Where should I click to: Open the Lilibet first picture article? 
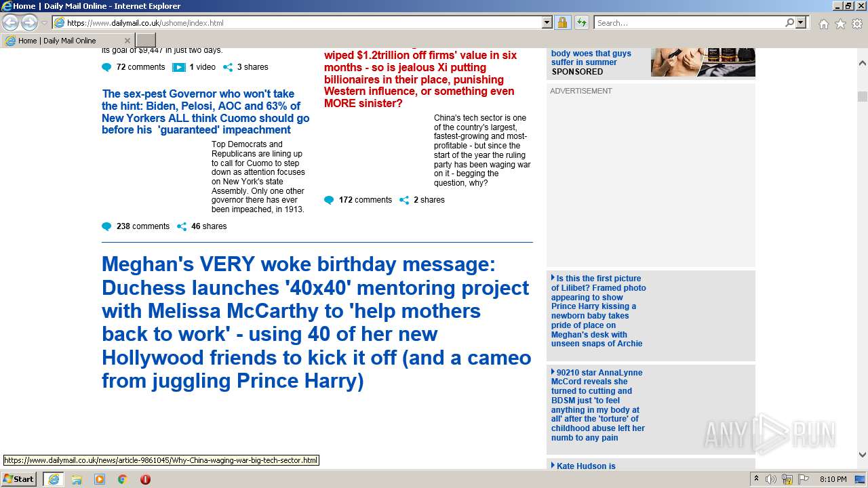598,311
